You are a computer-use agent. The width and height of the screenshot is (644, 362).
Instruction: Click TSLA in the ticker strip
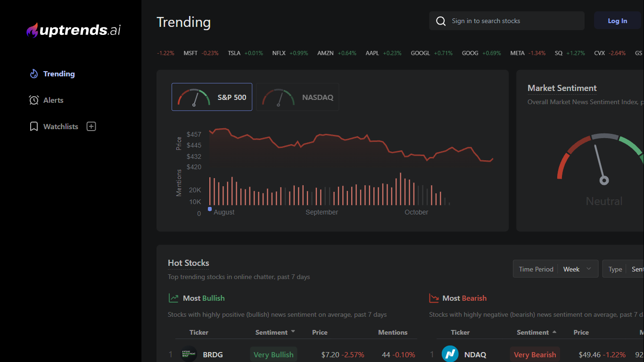click(x=234, y=53)
